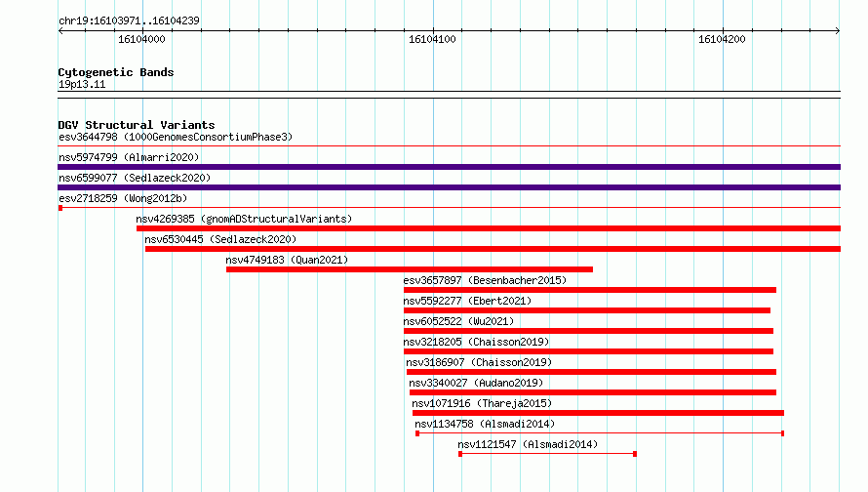Image resolution: width=868 pixels, height=492 pixels.
Task: Open esv3657897 (Besenbacher2015) variant label
Action: click(x=485, y=280)
